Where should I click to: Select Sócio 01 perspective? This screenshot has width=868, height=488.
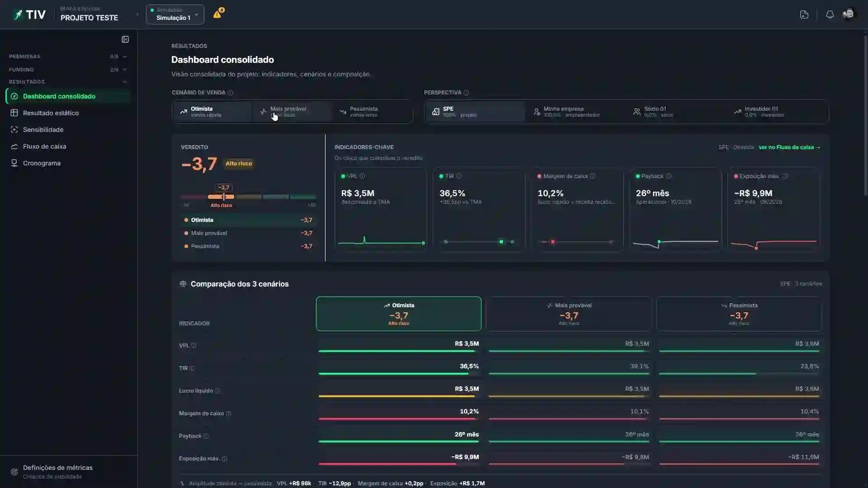pos(676,112)
